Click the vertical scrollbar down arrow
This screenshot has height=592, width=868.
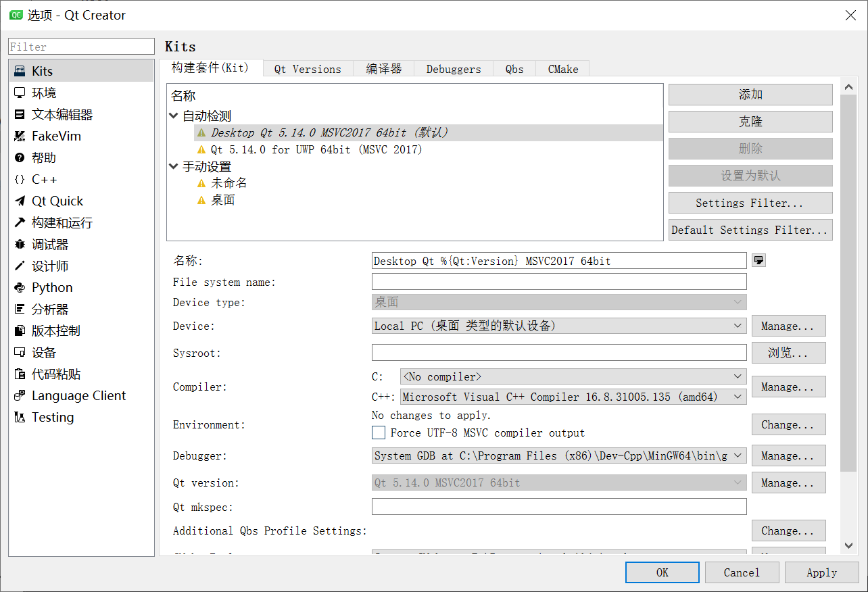tap(849, 546)
